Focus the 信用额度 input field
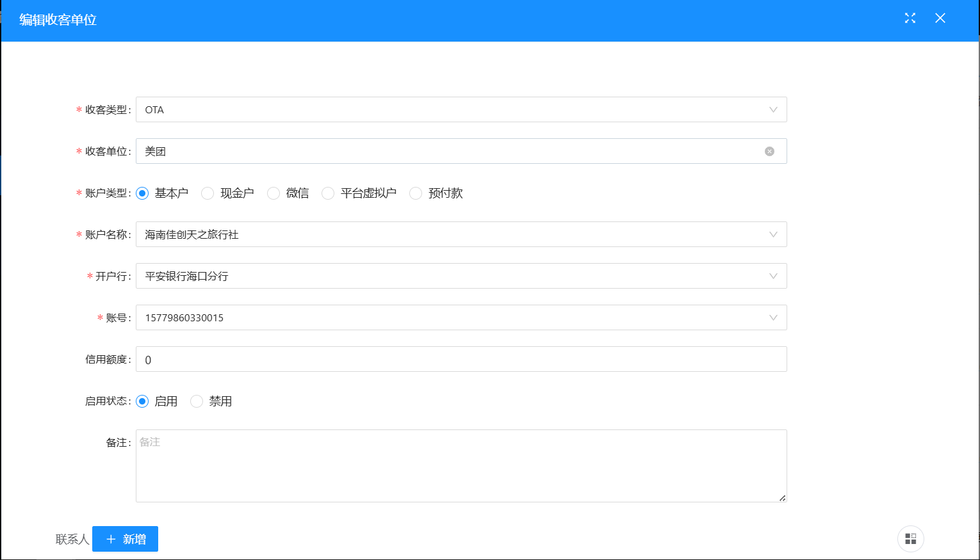The width and height of the screenshot is (980, 560). point(461,359)
